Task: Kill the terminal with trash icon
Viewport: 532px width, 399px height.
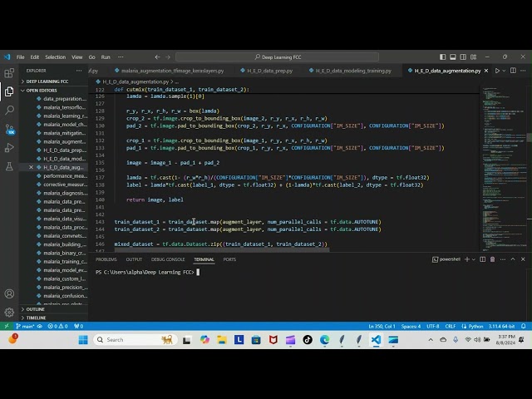Action: coord(492,259)
